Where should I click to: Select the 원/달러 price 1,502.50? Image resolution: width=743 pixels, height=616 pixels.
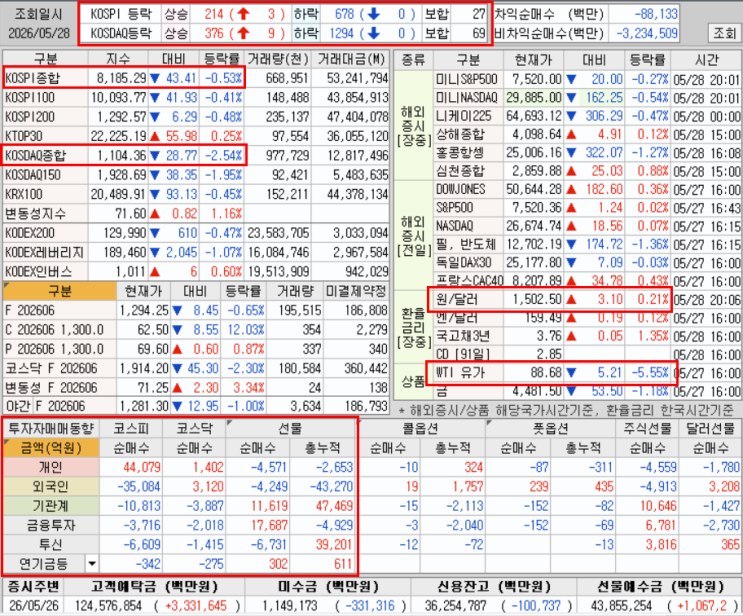[536, 299]
